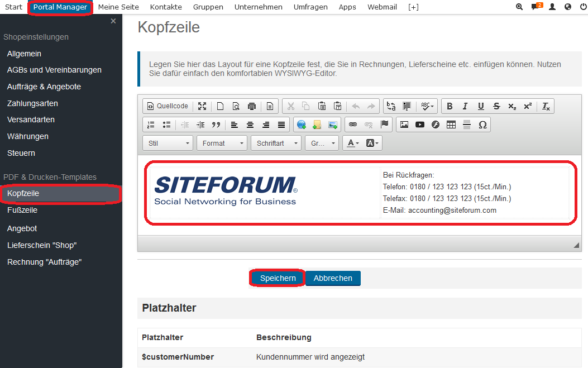Toggle bold formatting

click(450, 106)
